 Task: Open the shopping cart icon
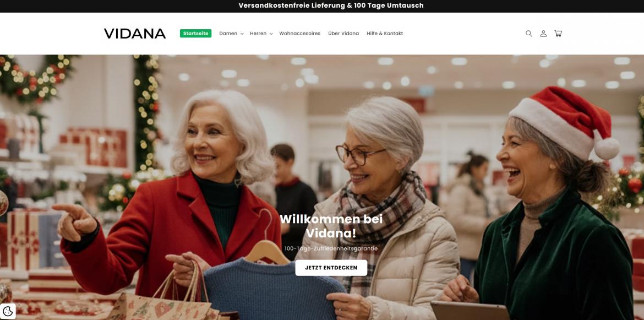tap(558, 34)
